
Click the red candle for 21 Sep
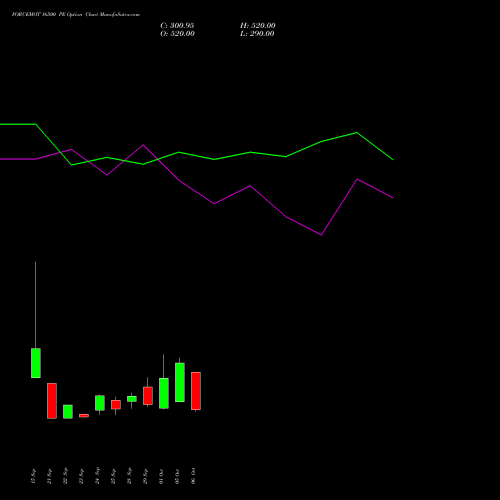(x=52, y=401)
